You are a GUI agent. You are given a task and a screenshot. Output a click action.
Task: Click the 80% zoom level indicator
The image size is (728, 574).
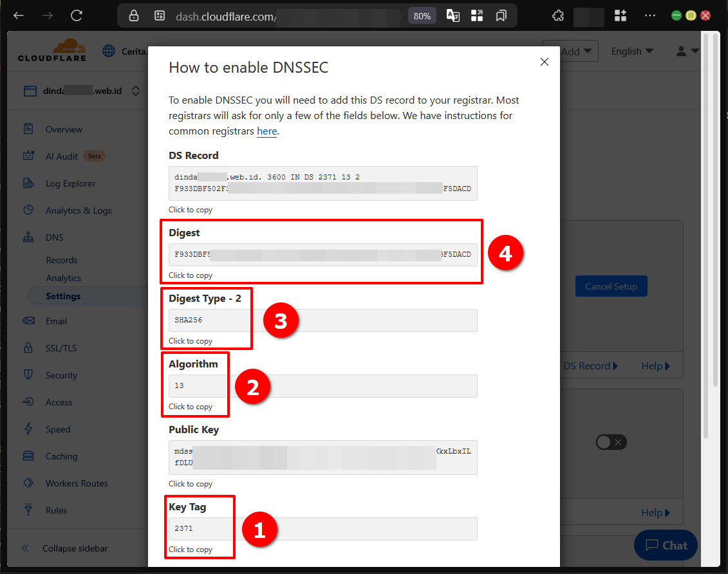422,16
